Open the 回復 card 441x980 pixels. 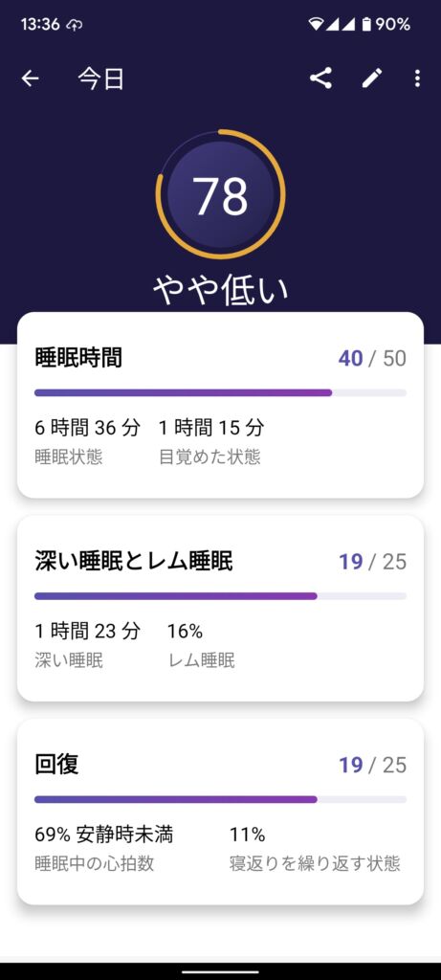(220, 812)
